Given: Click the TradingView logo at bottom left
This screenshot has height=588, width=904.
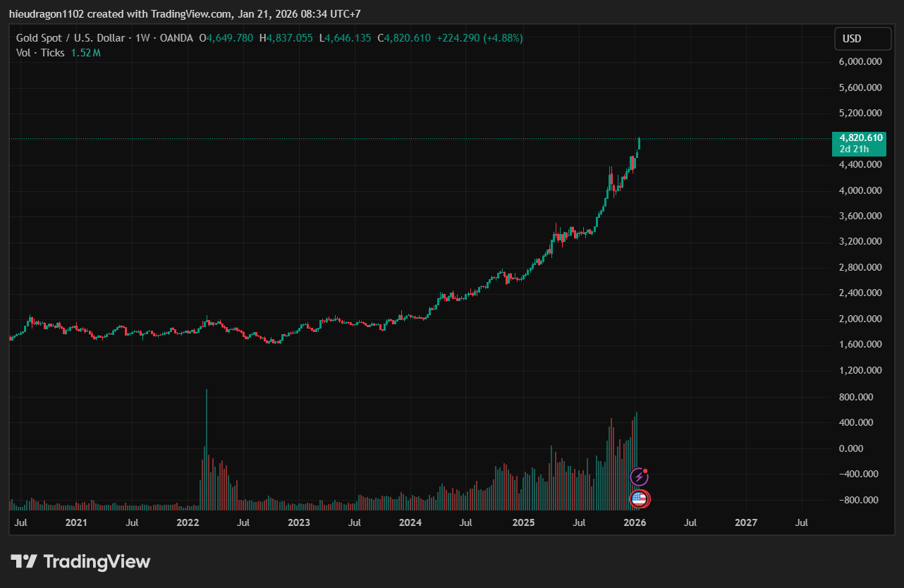Looking at the screenshot, I should pyautogui.click(x=80, y=561).
